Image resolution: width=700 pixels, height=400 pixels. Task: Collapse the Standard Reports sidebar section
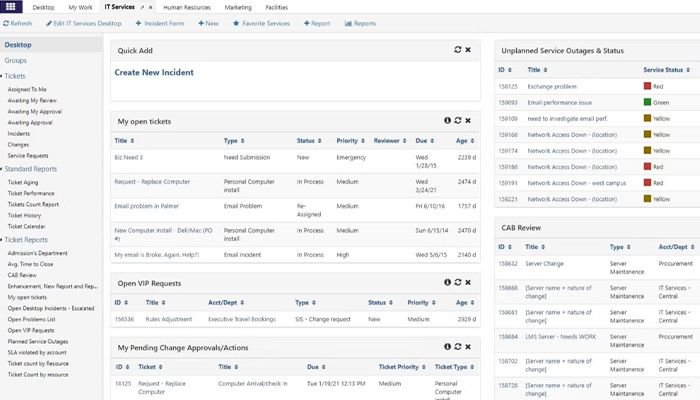[29, 169]
